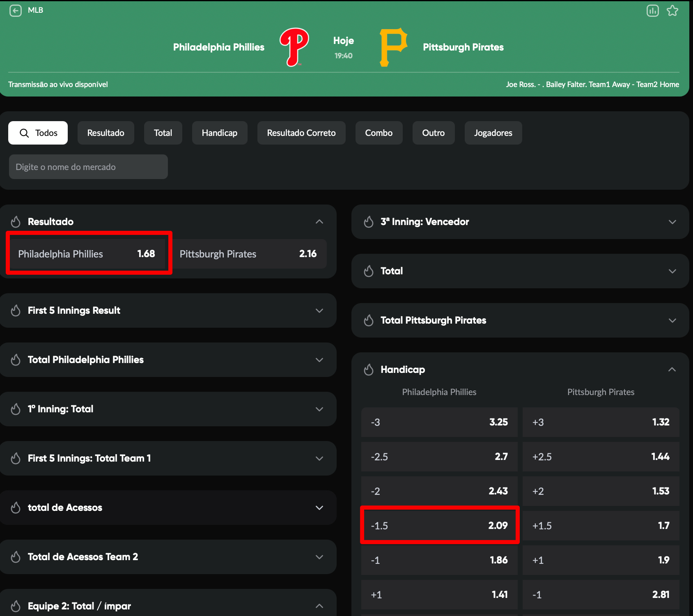Select Phillies handicap +1 at 1.41
This screenshot has width=693, height=616.
coord(439,595)
